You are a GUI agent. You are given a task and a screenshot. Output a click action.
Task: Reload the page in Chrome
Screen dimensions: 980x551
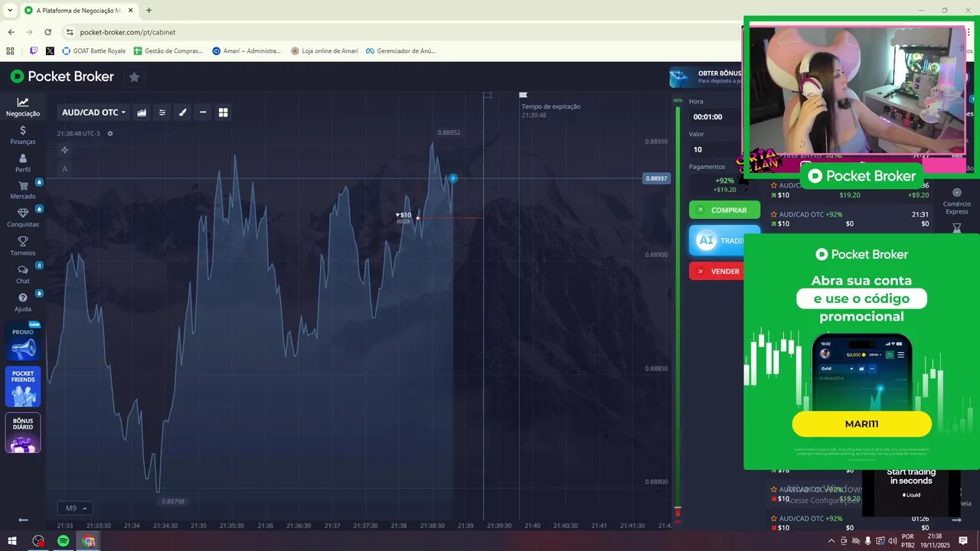point(47,32)
